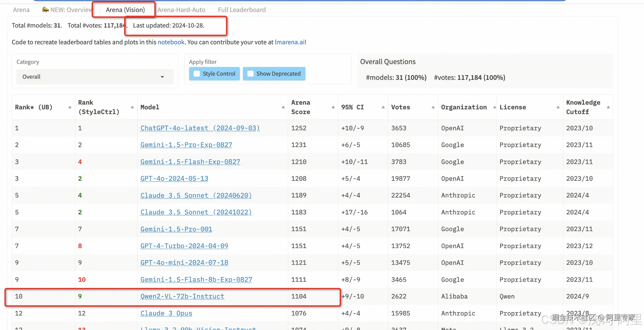Viewport: 644px width, 330px height.
Task: Click the Rank (StyleCtrl) sort arrow
Action: [x=132, y=107]
